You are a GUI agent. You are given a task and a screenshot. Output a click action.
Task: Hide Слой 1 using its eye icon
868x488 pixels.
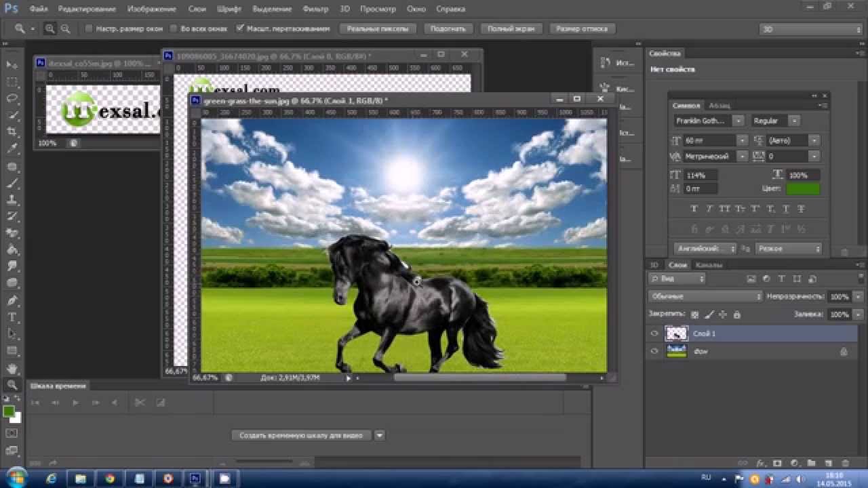654,333
